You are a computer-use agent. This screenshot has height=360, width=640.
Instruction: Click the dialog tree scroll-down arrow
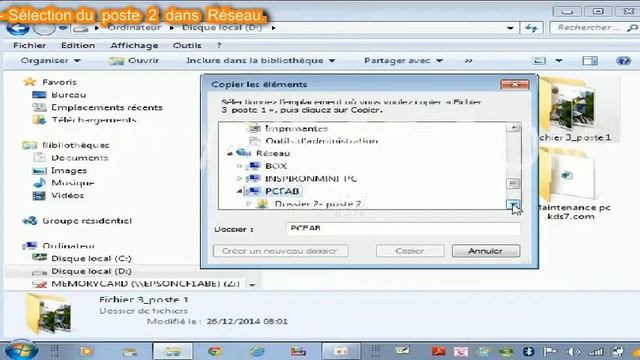[513, 204]
